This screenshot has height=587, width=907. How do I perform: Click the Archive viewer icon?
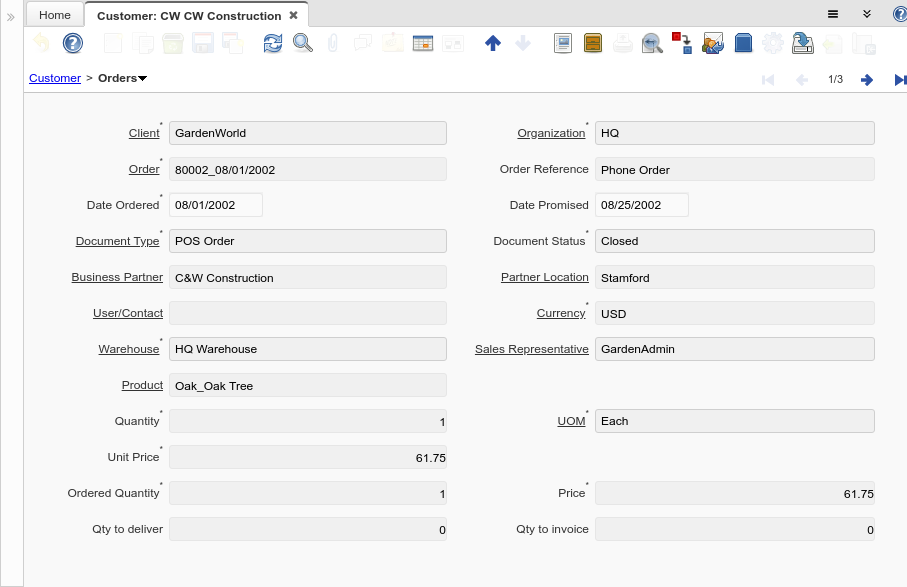tap(593, 43)
